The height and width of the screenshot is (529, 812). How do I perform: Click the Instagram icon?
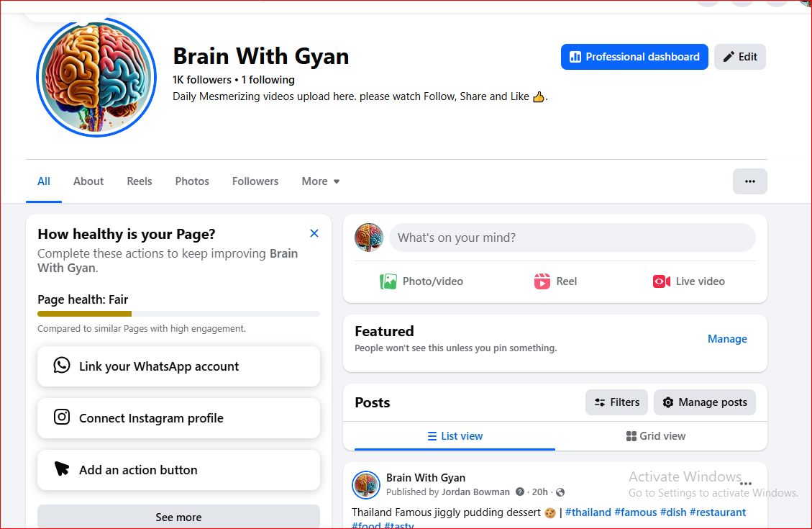pyautogui.click(x=62, y=417)
